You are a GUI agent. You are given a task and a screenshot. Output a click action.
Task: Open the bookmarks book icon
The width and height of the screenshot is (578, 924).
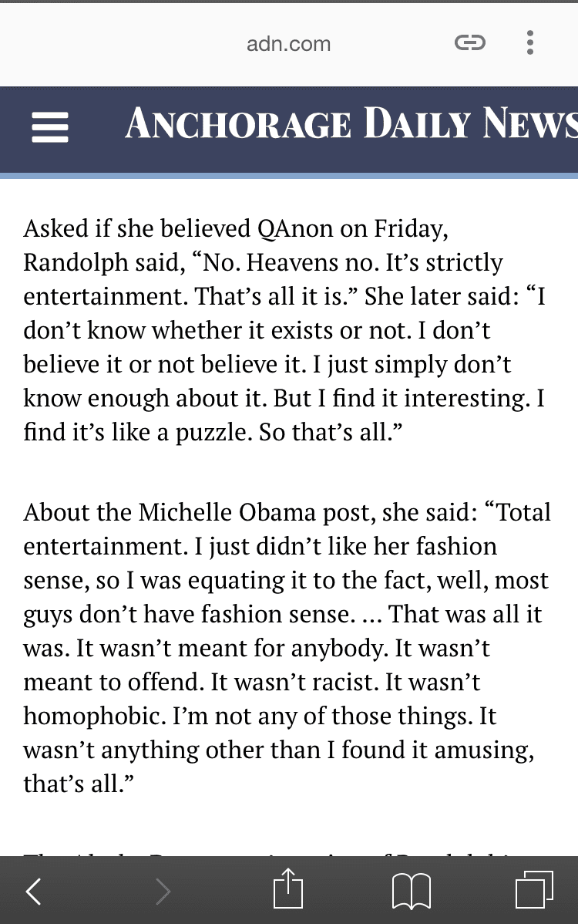tap(412, 890)
